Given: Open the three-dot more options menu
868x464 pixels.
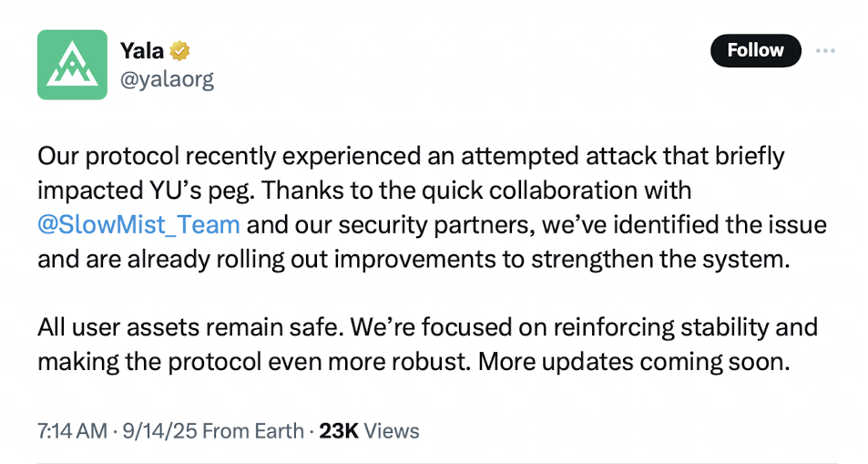Looking at the screenshot, I should pos(825,50).
